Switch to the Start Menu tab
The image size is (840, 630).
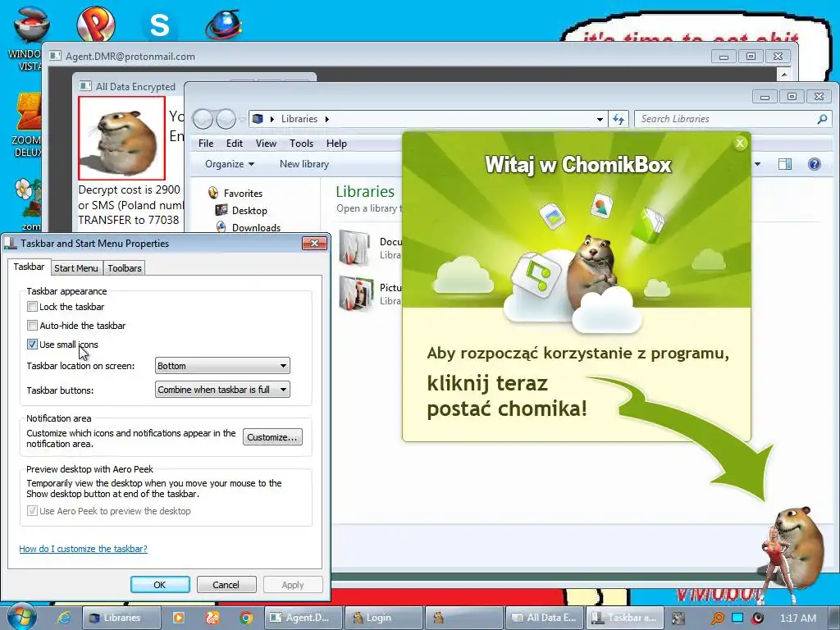point(76,268)
